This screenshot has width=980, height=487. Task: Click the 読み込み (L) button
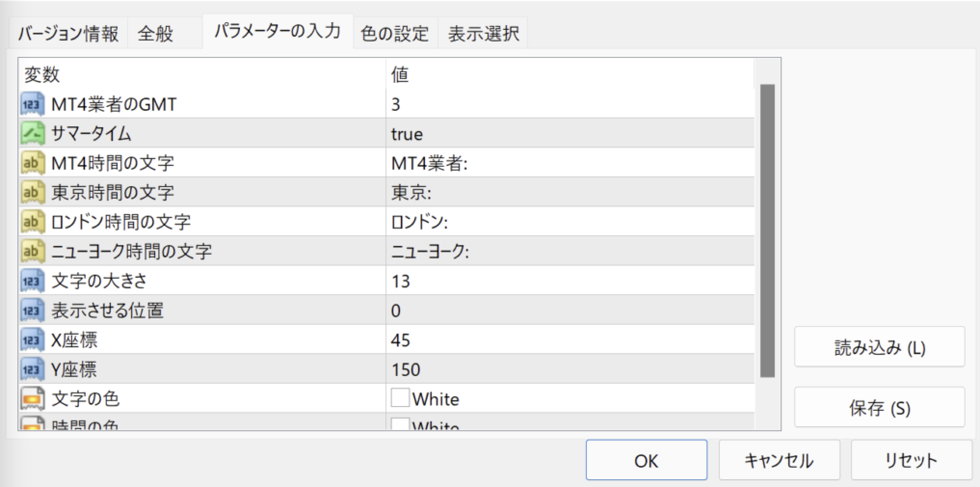[x=879, y=347]
